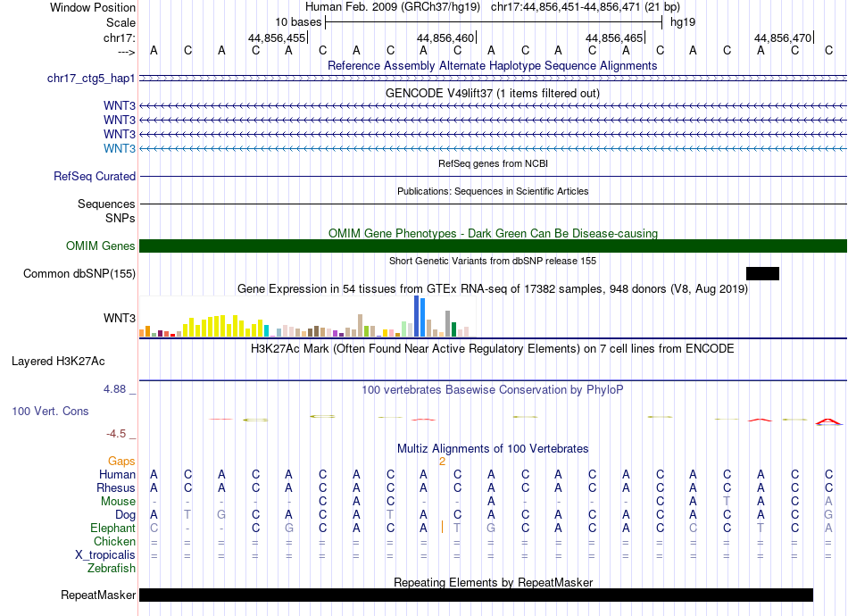Select the Rhesus alignment row label

(x=116, y=487)
